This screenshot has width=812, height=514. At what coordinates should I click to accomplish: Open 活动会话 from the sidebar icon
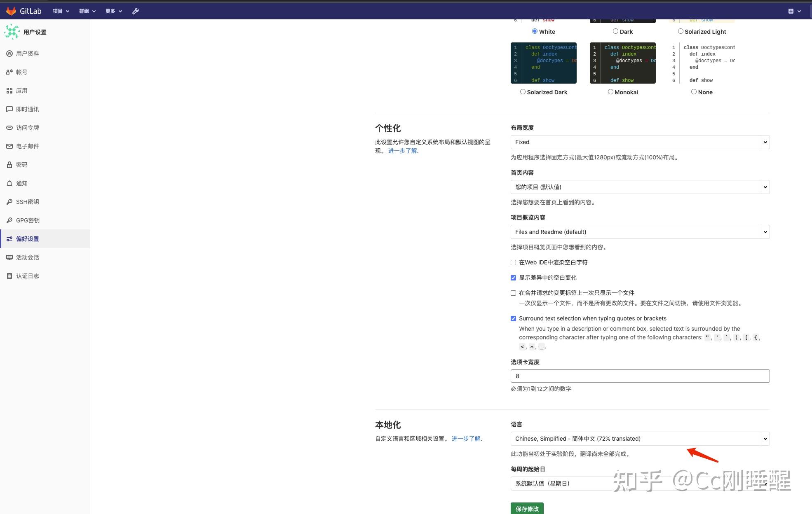9,257
